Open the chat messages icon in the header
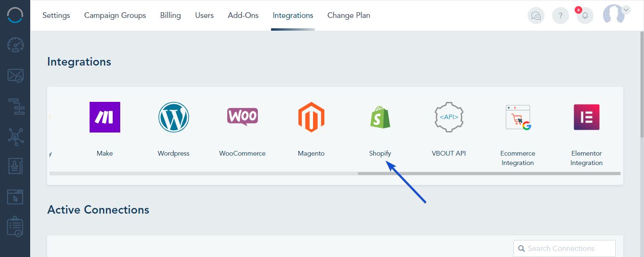This screenshot has height=257, width=644. (x=536, y=16)
